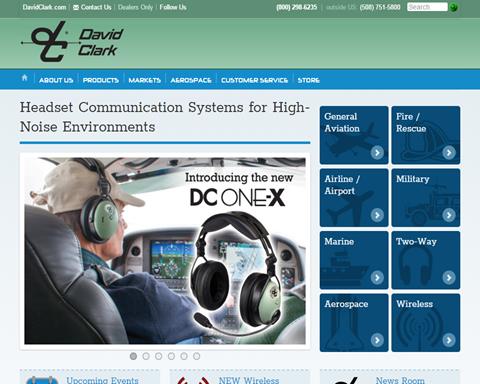Screen dimensions: 480x384
Task: Expand the Markets menu
Action: [x=145, y=80]
